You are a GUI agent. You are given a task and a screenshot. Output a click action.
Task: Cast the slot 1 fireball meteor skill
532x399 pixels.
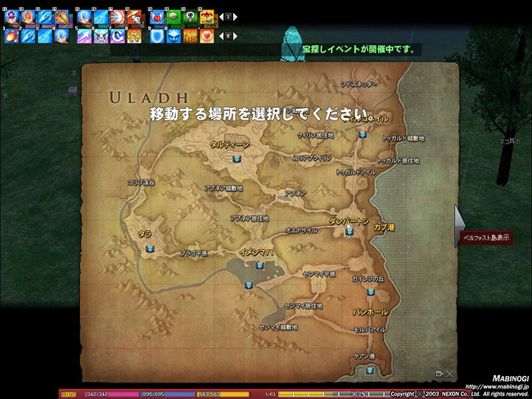point(11,36)
